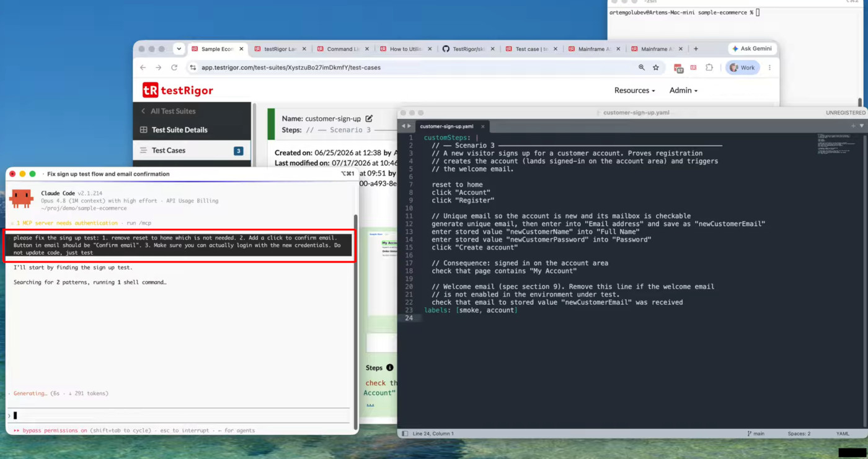Go to next tab arrow in Sublime
The width and height of the screenshot is (868, 459).
(x=409, y=126)
